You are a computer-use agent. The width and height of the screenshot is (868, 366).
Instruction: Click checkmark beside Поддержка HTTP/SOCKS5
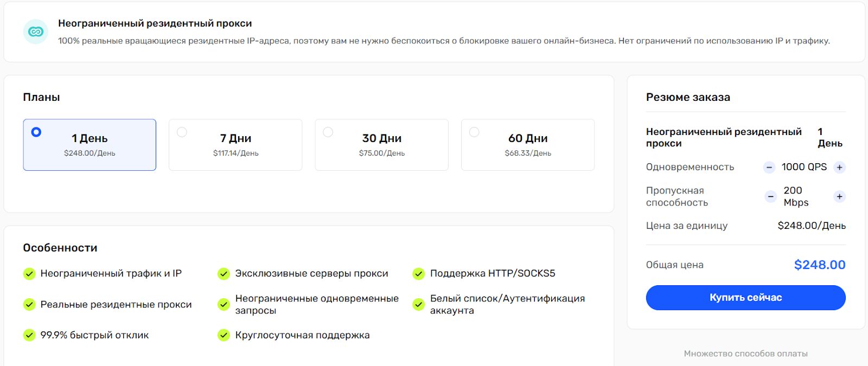tap(418, 274)
